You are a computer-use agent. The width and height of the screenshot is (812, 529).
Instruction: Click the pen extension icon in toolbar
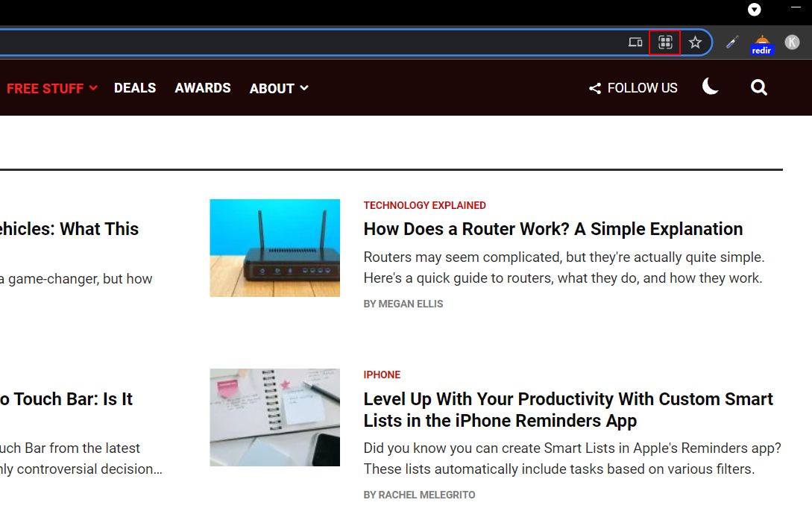(x=731, y=42)
